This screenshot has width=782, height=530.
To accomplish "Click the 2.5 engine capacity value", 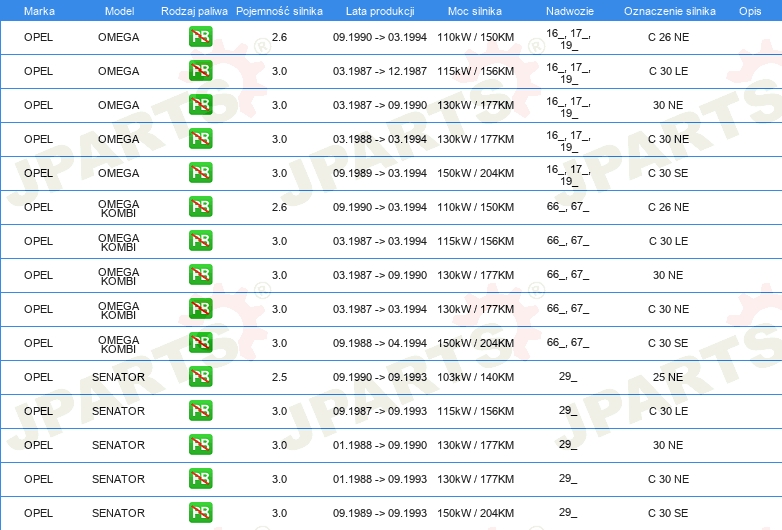I will pos(279,377).
